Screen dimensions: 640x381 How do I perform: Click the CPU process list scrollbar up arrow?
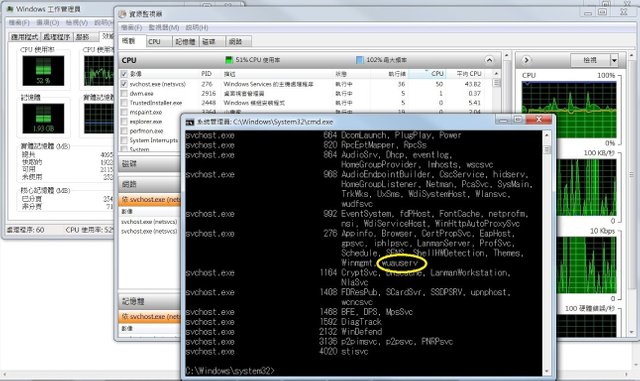(496, 74)
